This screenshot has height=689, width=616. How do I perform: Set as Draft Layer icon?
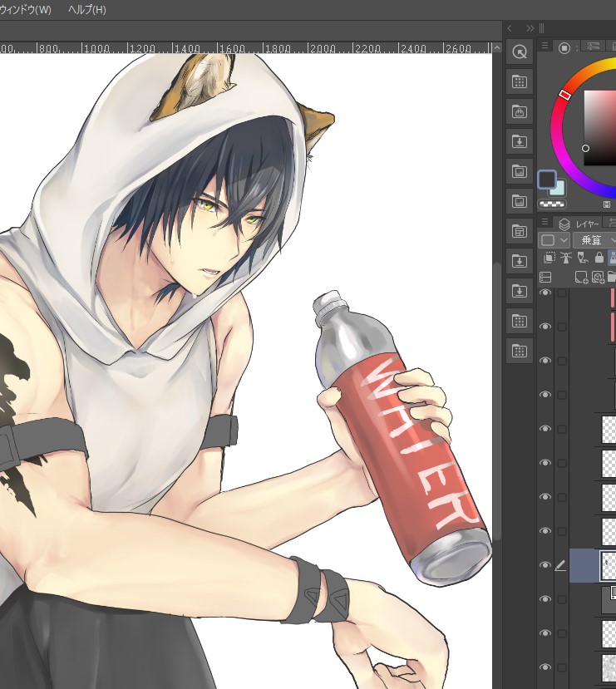pyautogui.click(x=583, y=258)
